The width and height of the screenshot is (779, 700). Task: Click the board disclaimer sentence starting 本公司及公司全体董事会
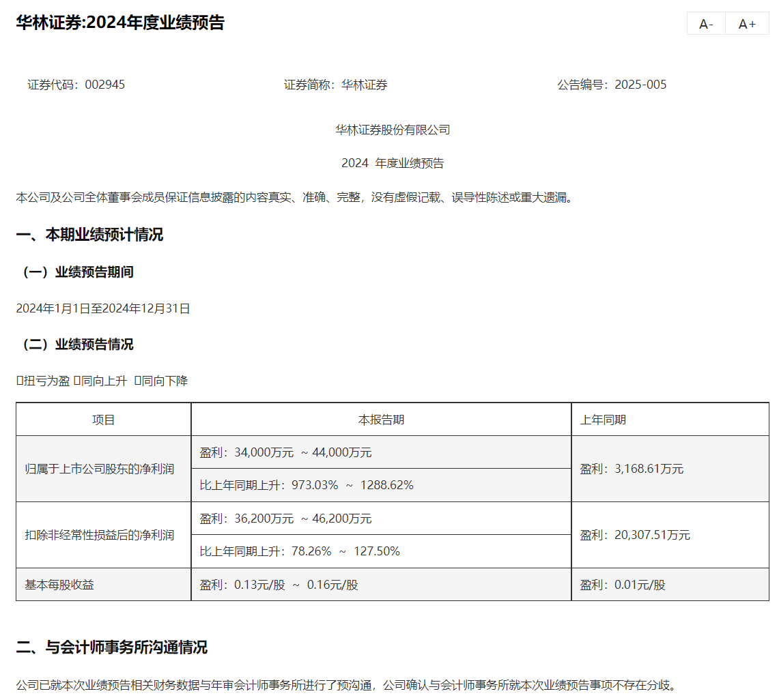(296, 198)
